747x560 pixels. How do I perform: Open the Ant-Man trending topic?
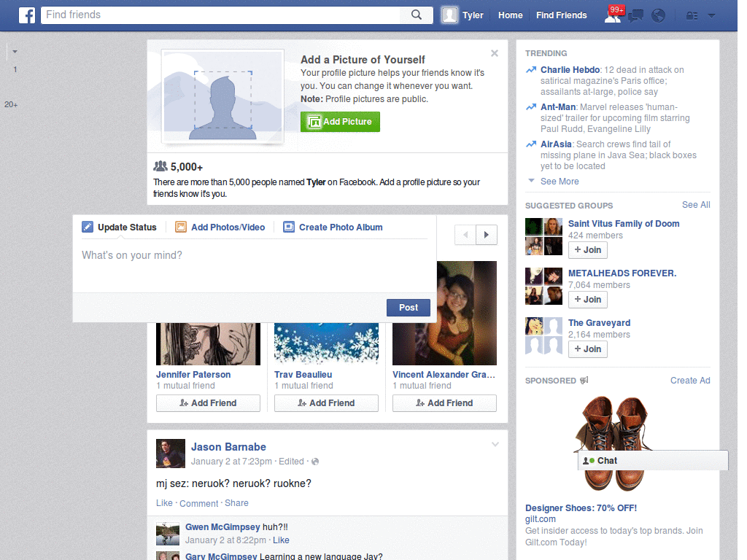tap(558, 107)
